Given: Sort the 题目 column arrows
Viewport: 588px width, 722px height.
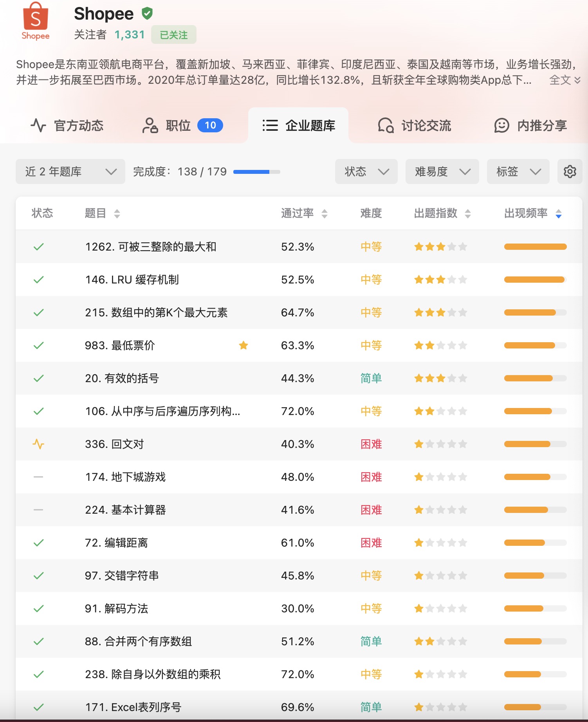Looking at the screenshot, I should coord(117,214).
